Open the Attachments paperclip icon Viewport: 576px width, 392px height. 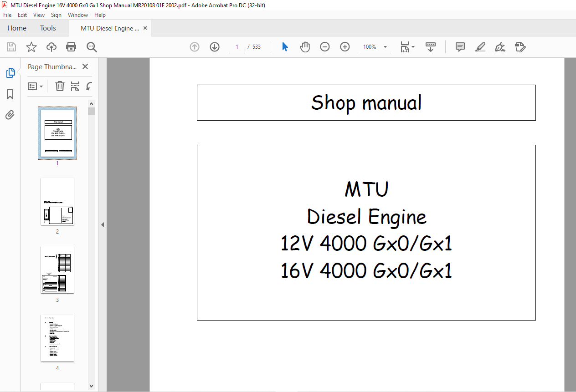pyautogui.click(x=10, y=115)
